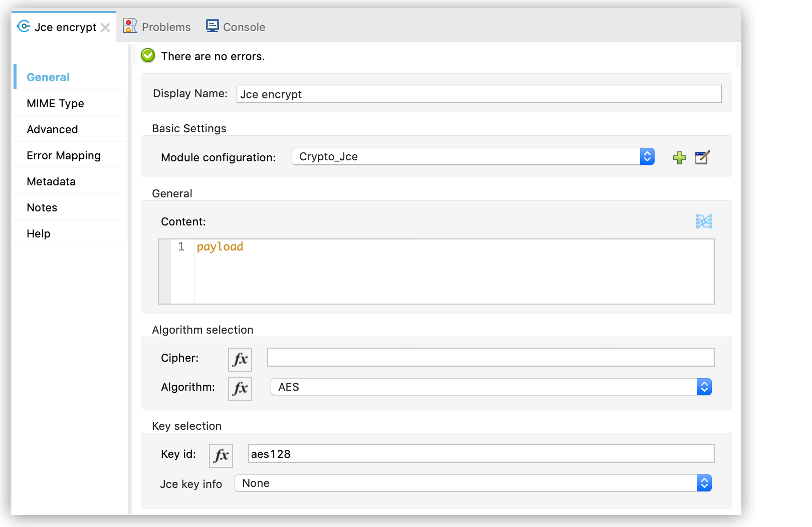Open the Notes section

coord(42,207)
